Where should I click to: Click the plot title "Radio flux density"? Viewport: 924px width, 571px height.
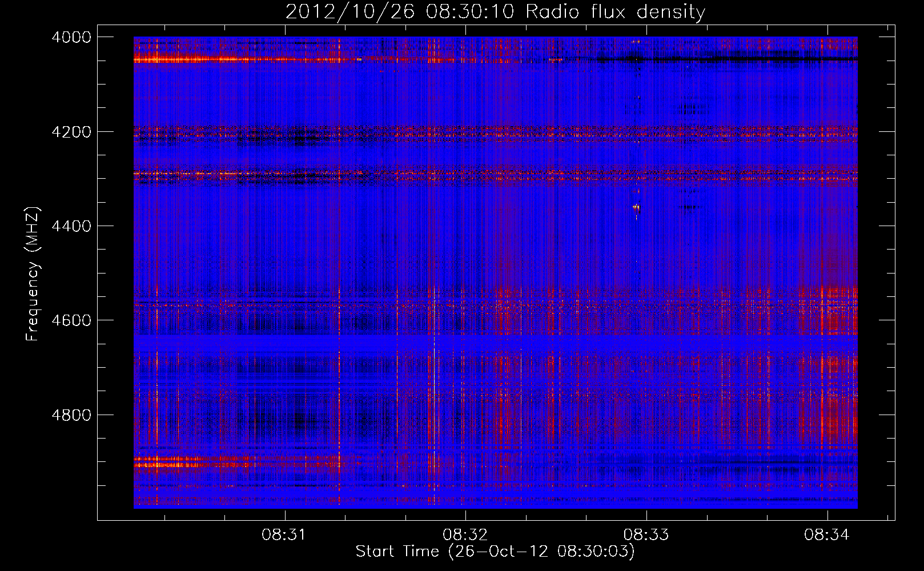(495, 12)
